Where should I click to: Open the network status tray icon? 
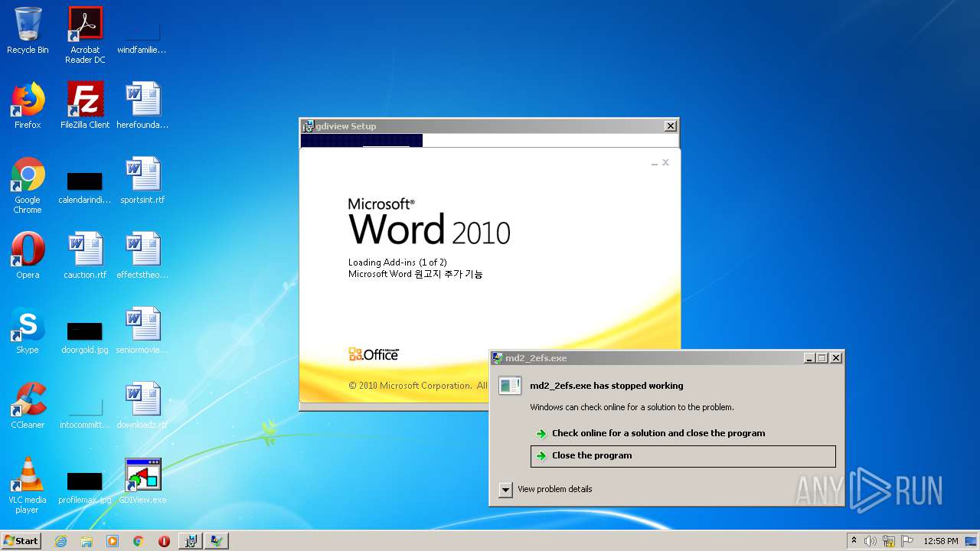[889, 541]
